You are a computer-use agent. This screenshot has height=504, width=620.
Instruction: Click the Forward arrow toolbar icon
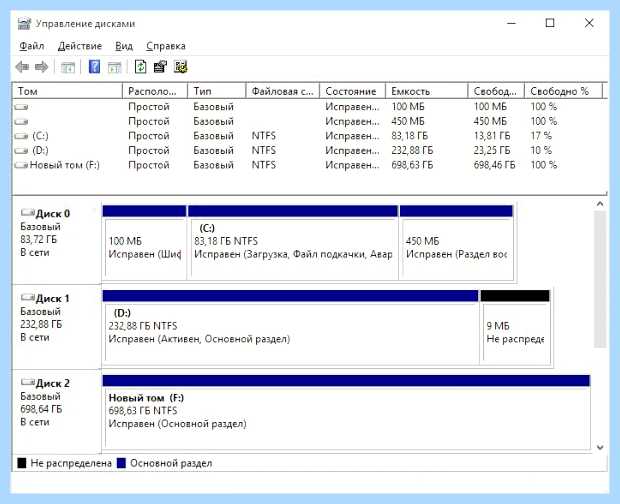pos(42,67)
